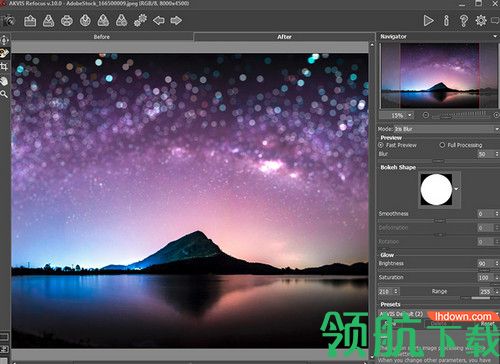The height and width of the screenshot is (364, 500).
Task: Select the Hand tool
Action: (4, 81)
